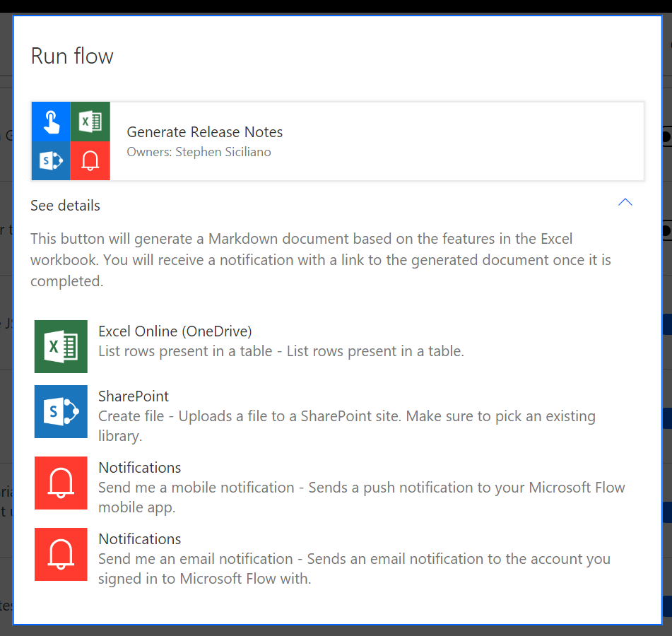
Task: Click the small red bell icon in flow tile
Action: (x=90, y=161)
